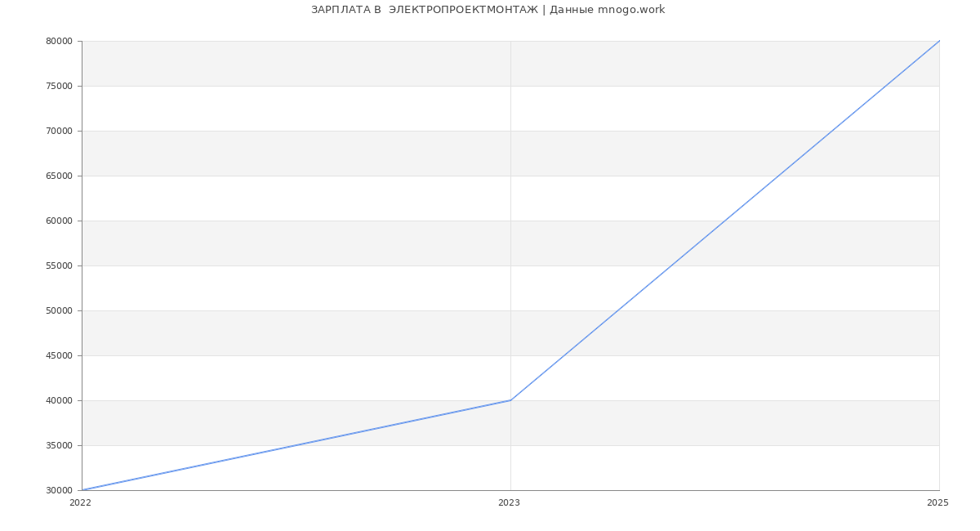
Task: Click the line segment between 2023 and 2025
Action: tap(725, 221)
